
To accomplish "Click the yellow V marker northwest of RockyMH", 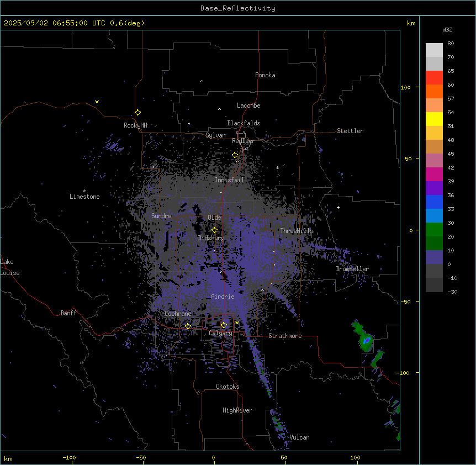I will pos(97,102).
